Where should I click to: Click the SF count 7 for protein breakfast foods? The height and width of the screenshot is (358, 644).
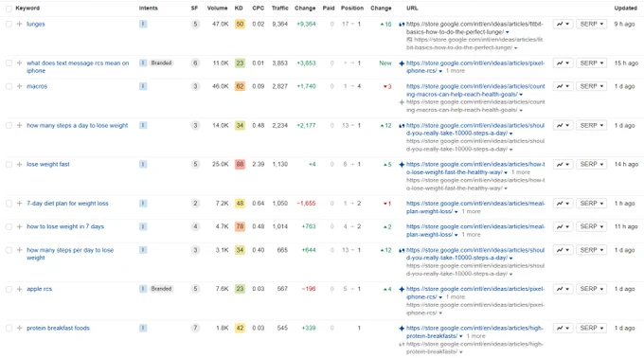[195, 328]
